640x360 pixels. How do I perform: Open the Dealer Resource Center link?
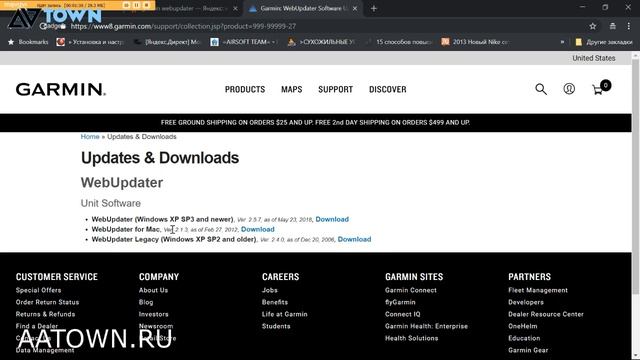tap(546, 314)
